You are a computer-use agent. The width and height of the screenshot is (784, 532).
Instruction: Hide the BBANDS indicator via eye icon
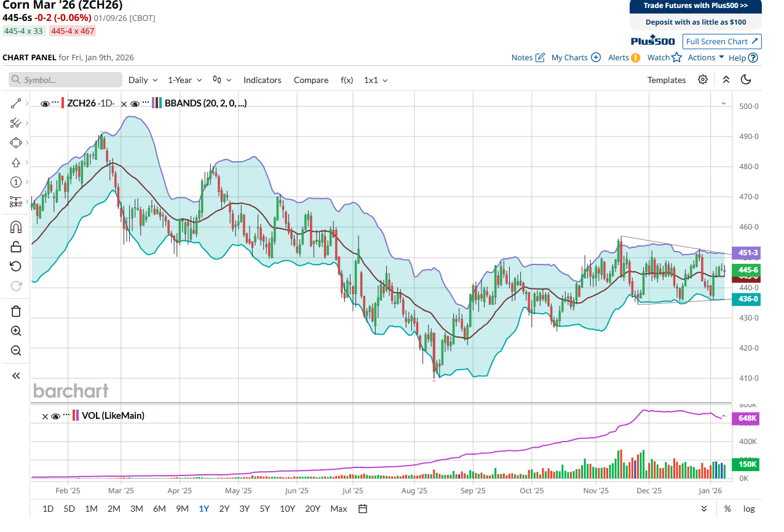[135, 104]
